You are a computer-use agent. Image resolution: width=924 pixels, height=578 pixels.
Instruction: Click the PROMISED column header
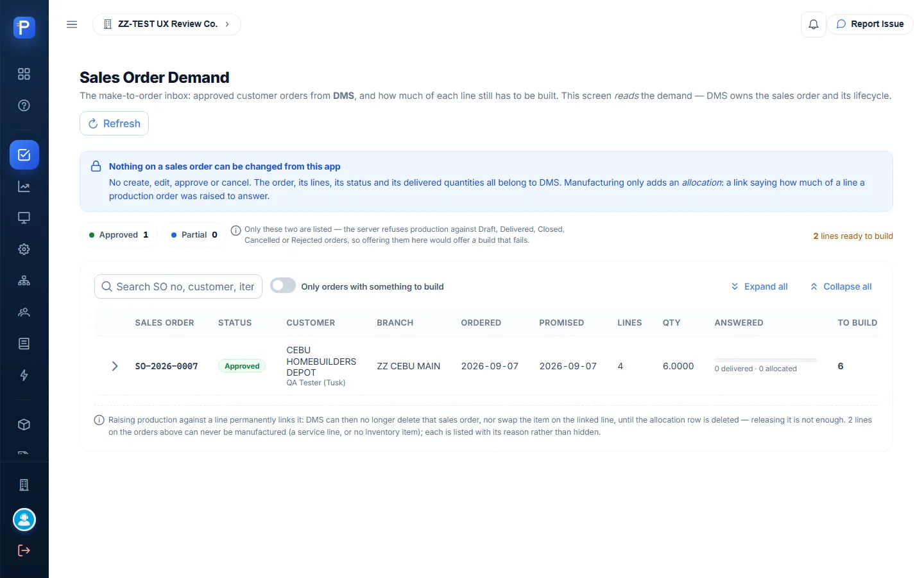[561, 322]
